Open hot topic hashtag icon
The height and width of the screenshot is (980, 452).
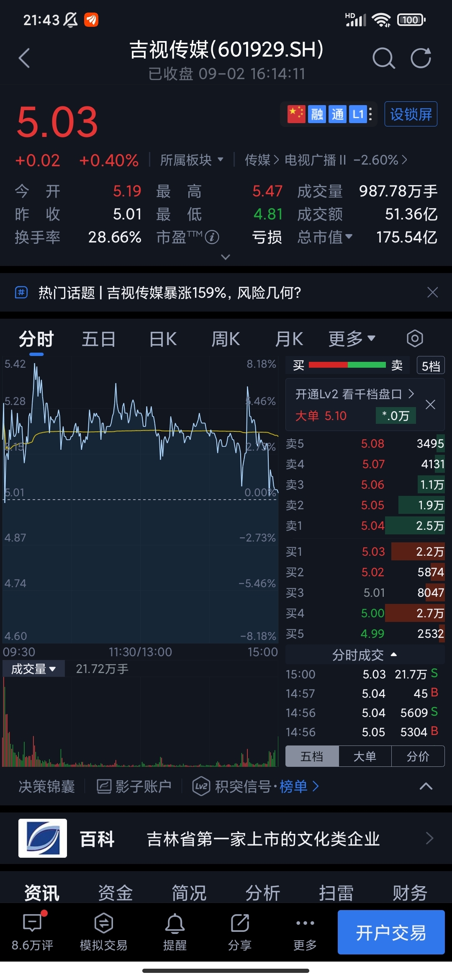pyautogui.click(x=21, y=292)
